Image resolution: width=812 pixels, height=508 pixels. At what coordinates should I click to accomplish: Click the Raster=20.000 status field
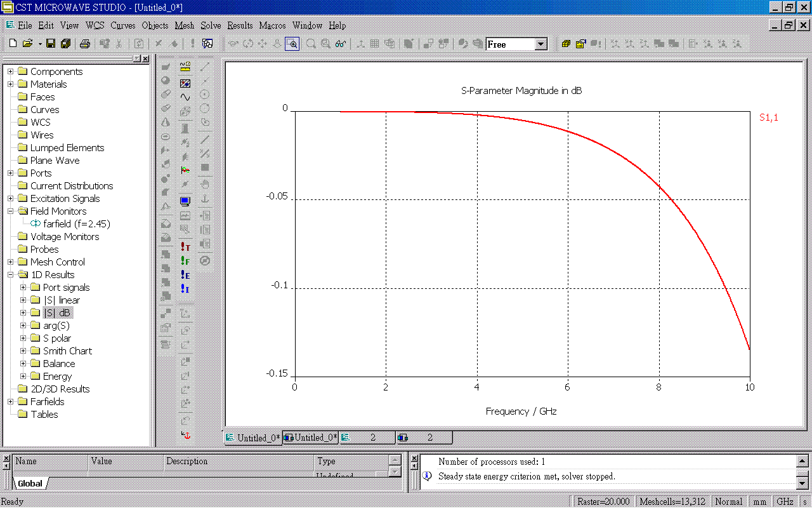click(603, 502)
